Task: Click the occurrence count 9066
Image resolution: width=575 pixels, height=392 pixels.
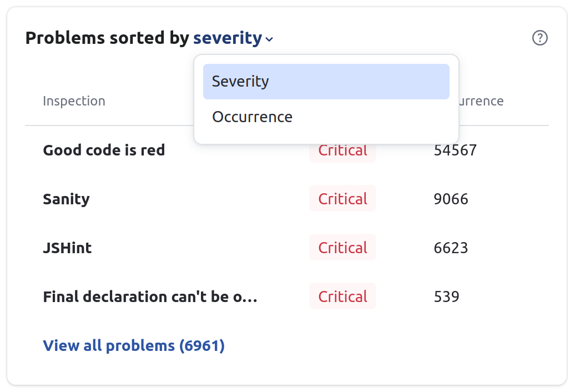Action: 451,198
